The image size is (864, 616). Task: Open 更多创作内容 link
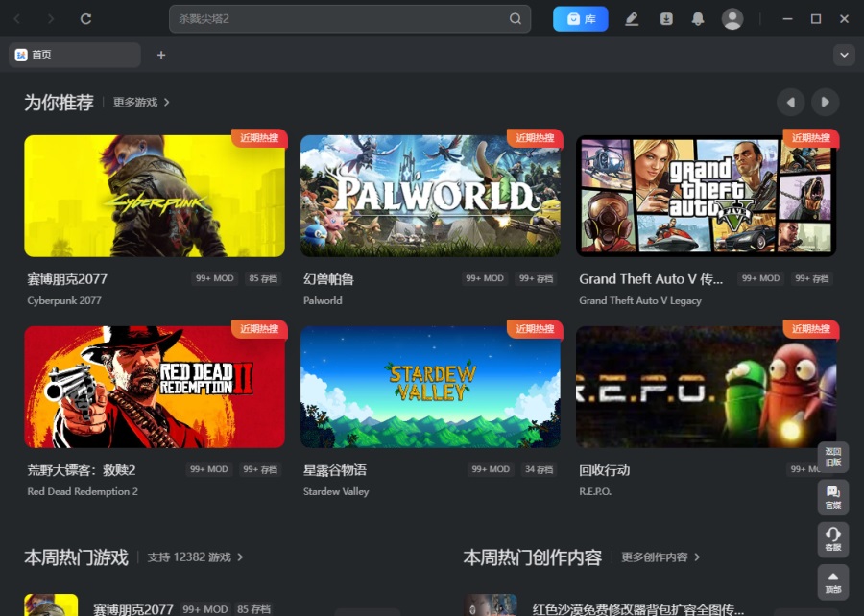click(660, 557)
